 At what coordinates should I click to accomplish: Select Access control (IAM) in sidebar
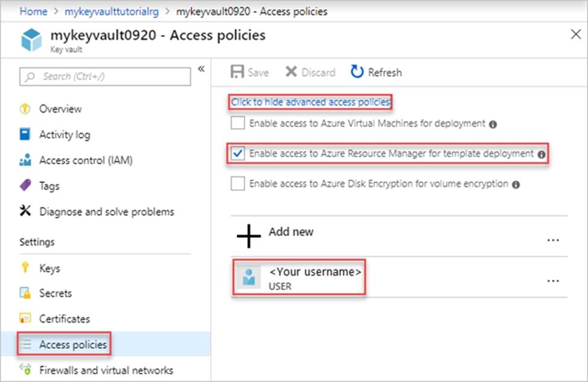[x=86, y=161]
